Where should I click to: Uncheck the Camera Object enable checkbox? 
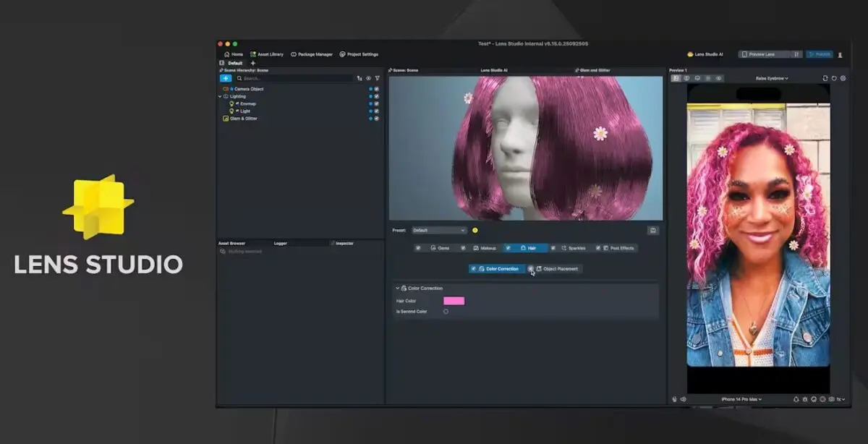click(377, 89)
